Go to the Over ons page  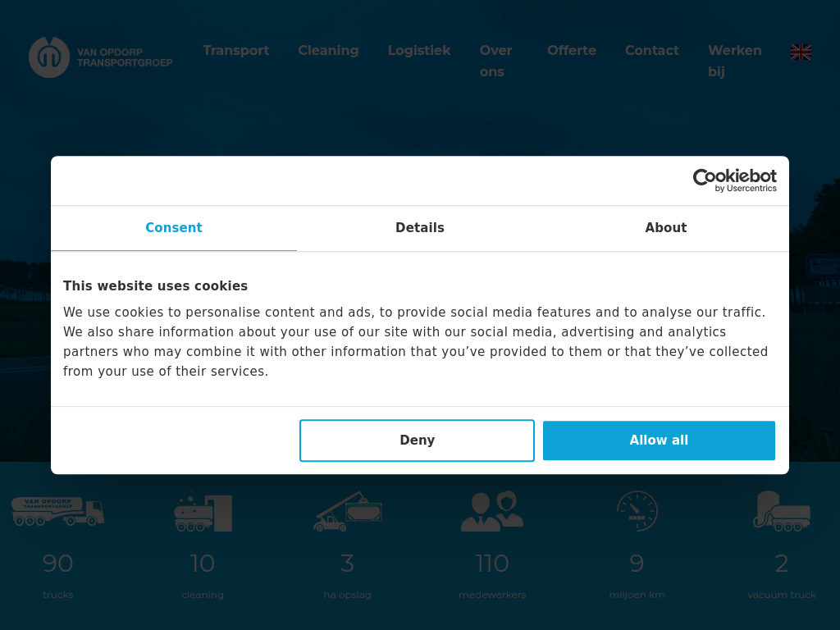(x=495, y=61)
